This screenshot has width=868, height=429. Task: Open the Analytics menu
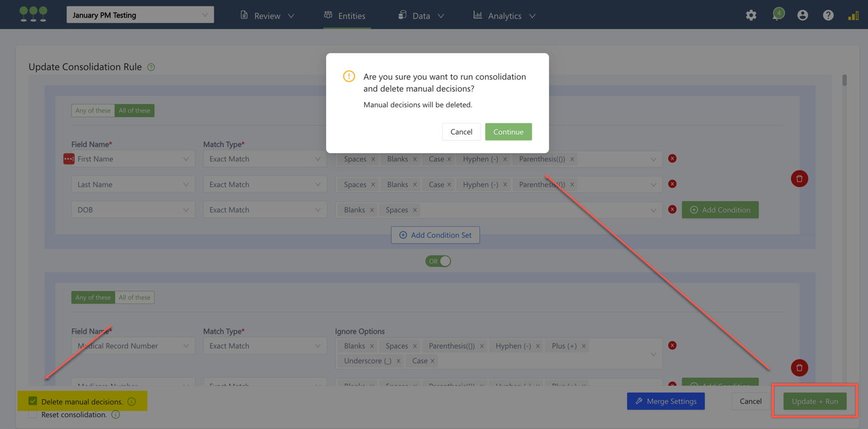coord(504,15)
